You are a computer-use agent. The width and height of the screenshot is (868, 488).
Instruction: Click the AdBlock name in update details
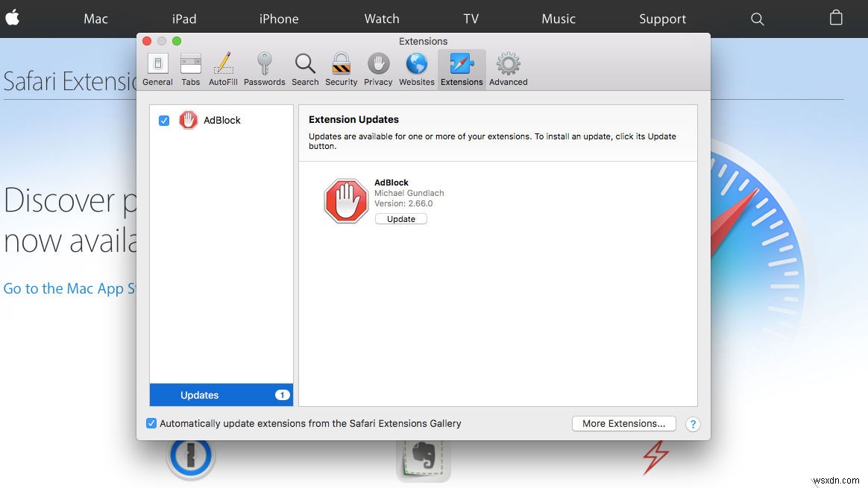391,183
